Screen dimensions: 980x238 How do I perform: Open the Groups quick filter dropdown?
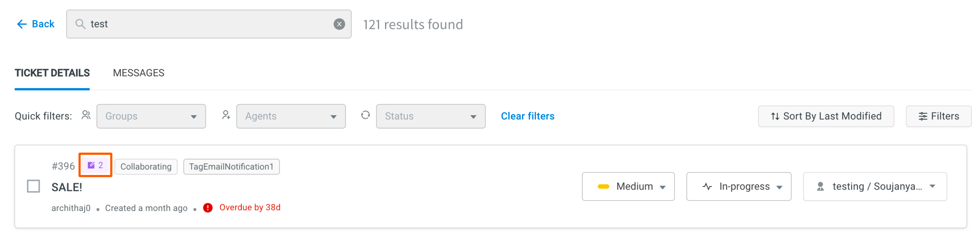pos(151,116)
